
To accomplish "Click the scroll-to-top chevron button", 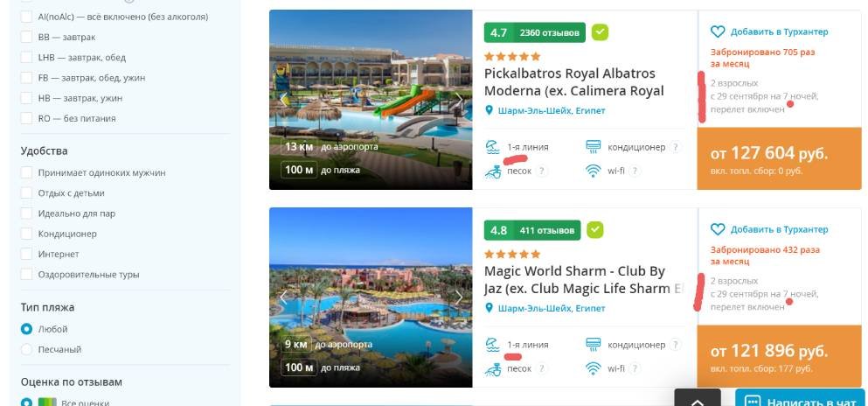I will (698, 399).
